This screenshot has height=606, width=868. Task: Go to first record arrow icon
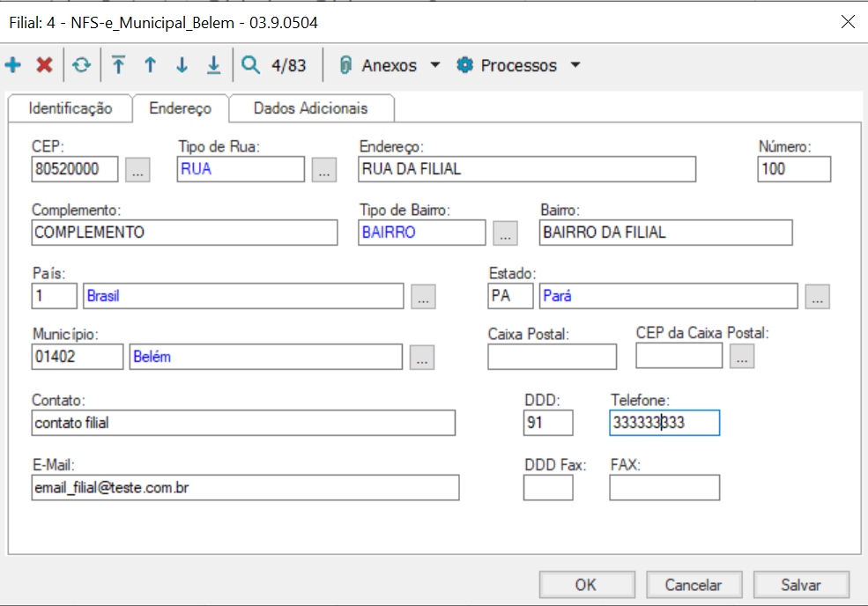point(118,65)
